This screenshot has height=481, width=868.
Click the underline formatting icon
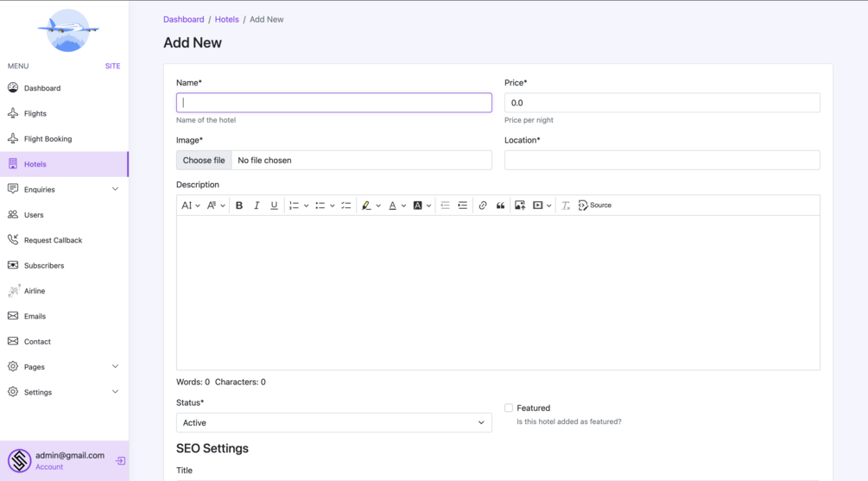click(274, 206)
